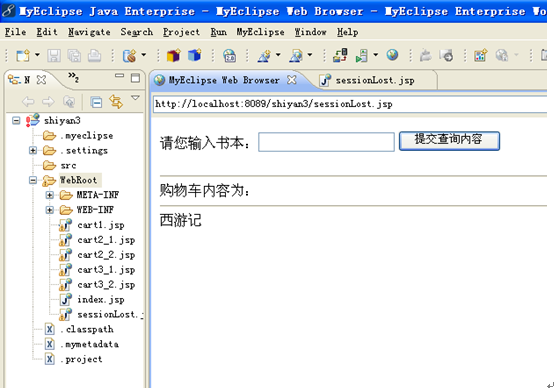The image size is (557, 388).
Task: Open the New wizard dropdown arrow
Action: [x=37, y=55]
